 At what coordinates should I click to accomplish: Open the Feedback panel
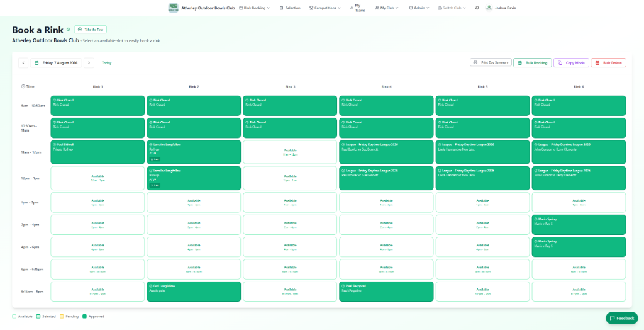click(622, 318)
